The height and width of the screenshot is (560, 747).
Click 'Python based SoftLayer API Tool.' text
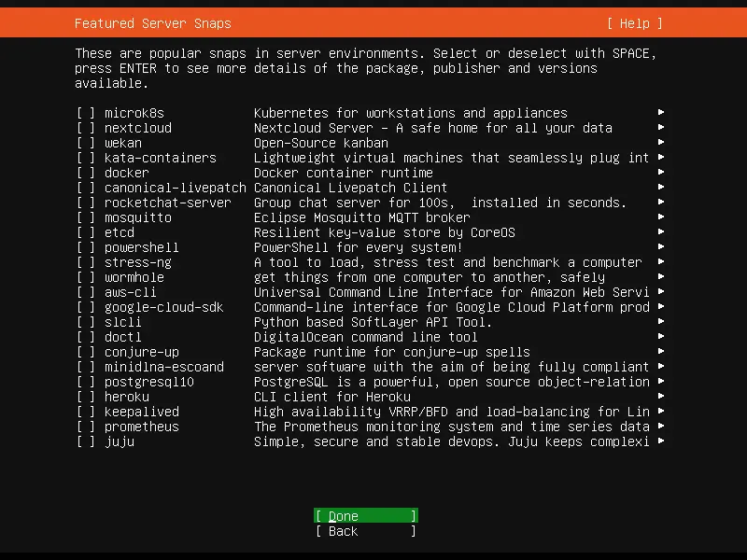(373, 322)
